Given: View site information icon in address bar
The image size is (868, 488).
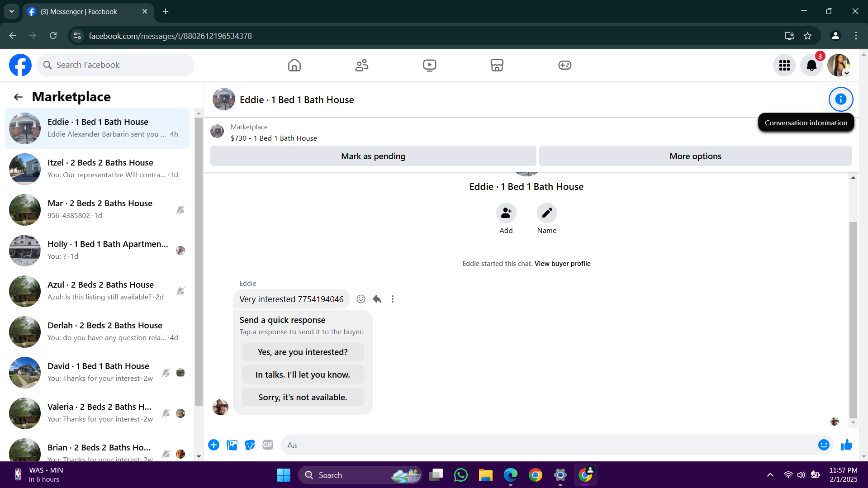Looking at the screenshot, I should [77, 36].
